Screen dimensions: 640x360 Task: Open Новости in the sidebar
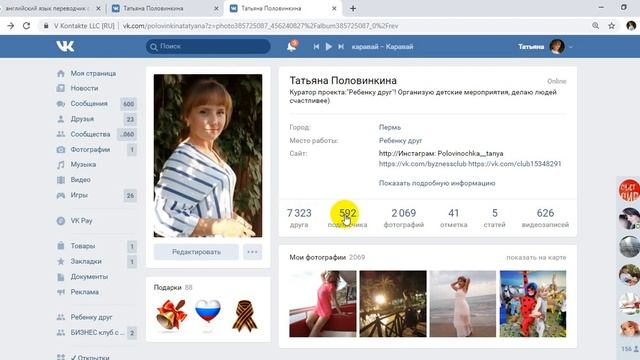[x=84, y=88]
